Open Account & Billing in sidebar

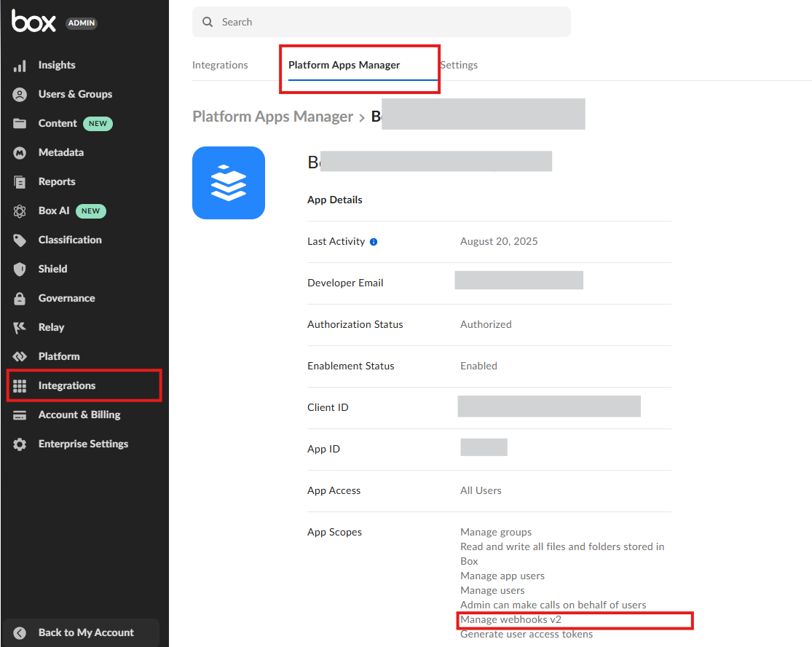coord(79,415)
